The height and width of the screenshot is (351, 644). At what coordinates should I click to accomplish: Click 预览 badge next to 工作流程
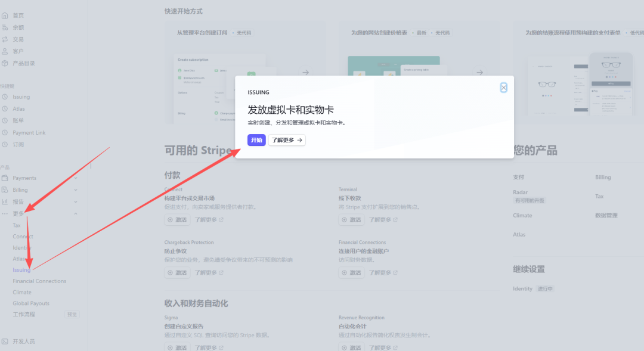[x=72, y=315]
